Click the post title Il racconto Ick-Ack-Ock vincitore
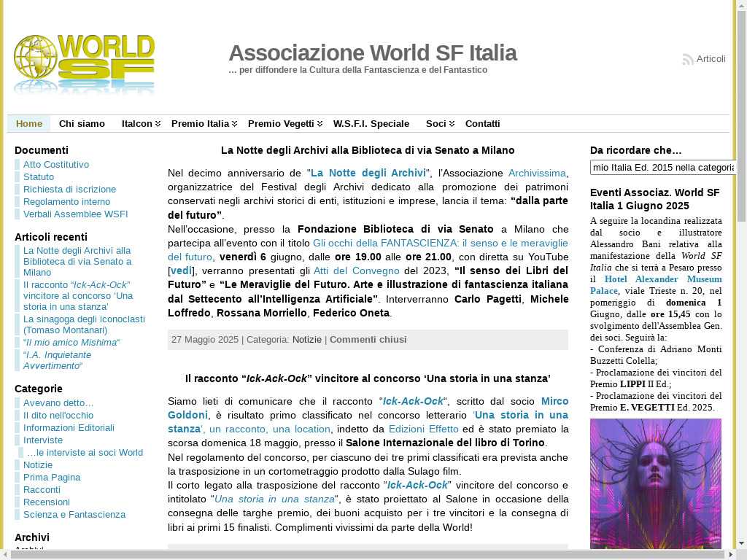This screenshot has width=747, height=560. [x=368, y=378]
